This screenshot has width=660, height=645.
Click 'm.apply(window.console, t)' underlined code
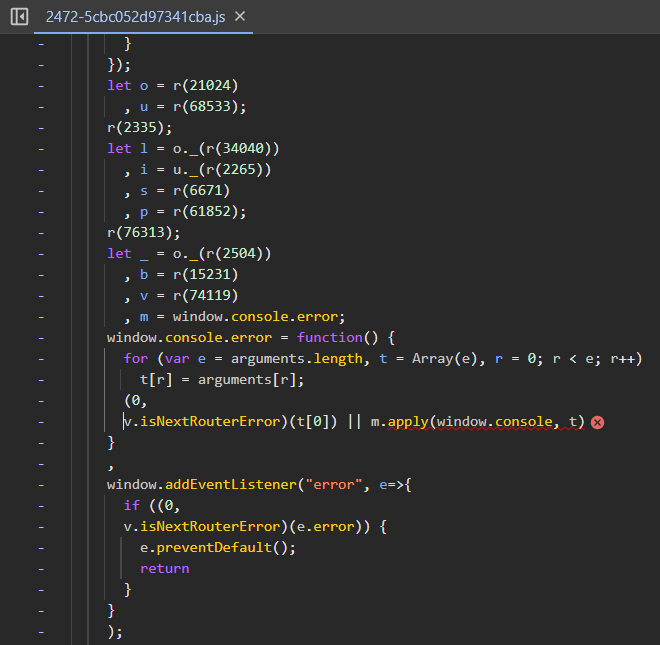tap(478, 422)
